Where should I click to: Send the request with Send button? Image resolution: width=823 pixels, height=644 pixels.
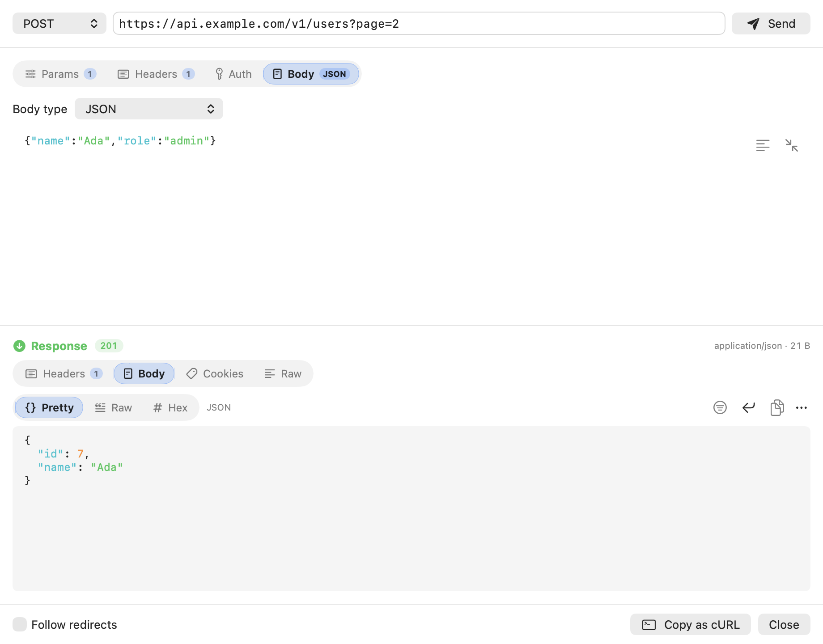point(771,23)
